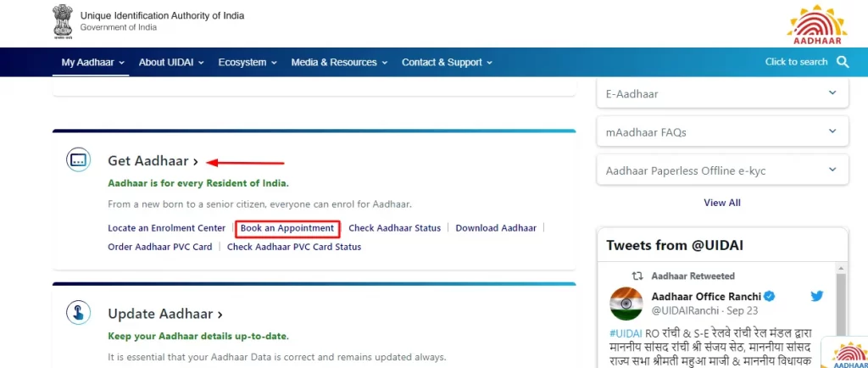Open the About UIDAI menu
Viewport: 868px width, 368px height.
pyautogui.click(x=171, y=62)
